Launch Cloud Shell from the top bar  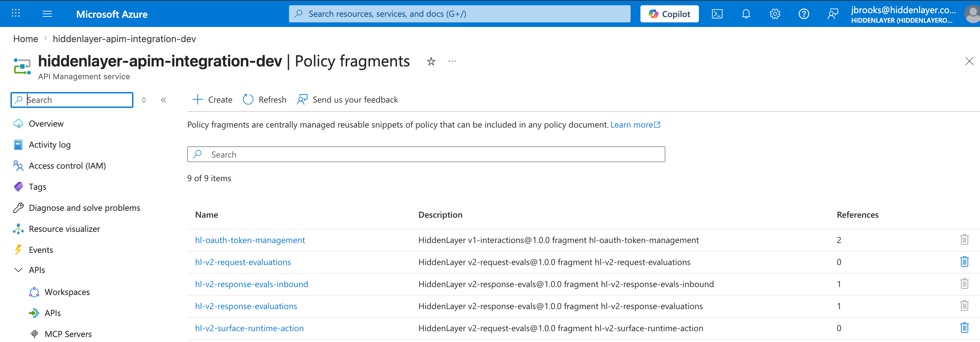[717, 14]
